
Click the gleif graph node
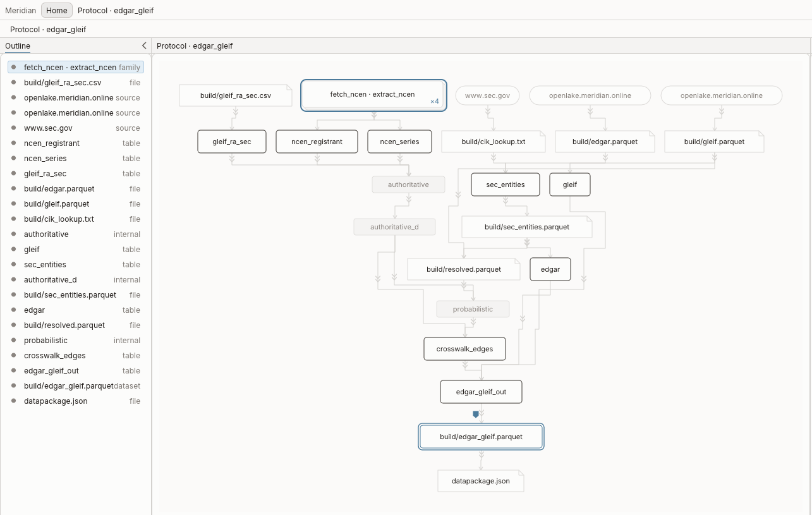click(570, 185)
